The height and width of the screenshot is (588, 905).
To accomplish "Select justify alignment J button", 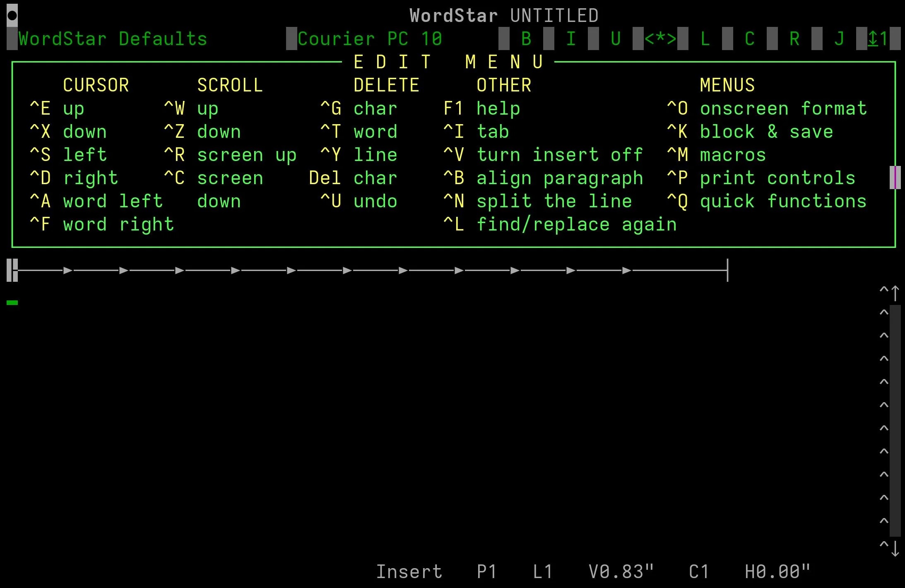I will pyautogui.click(x=839, y=39).
